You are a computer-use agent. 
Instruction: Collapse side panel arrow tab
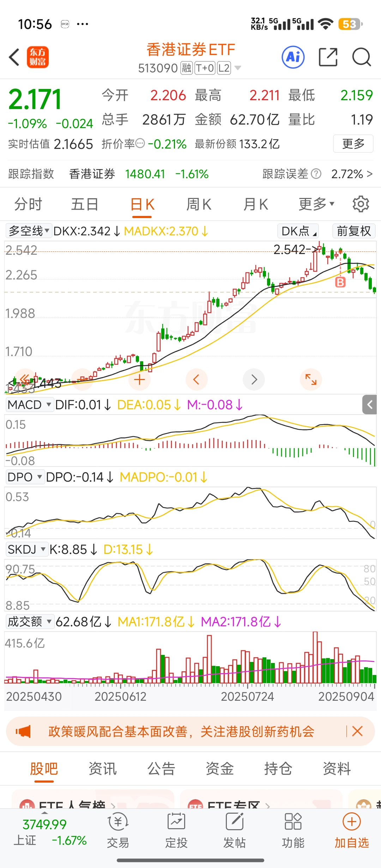tap(369, 404)
